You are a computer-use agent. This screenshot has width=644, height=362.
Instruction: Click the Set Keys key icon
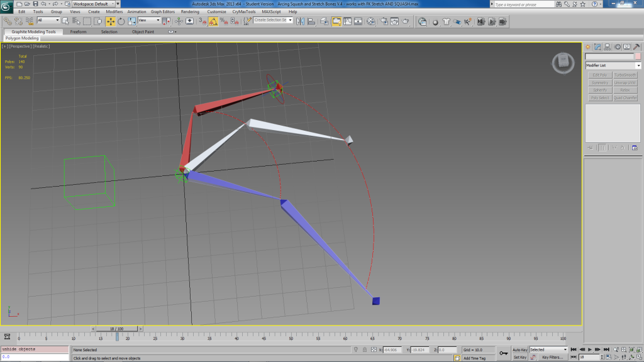[503, 353]
